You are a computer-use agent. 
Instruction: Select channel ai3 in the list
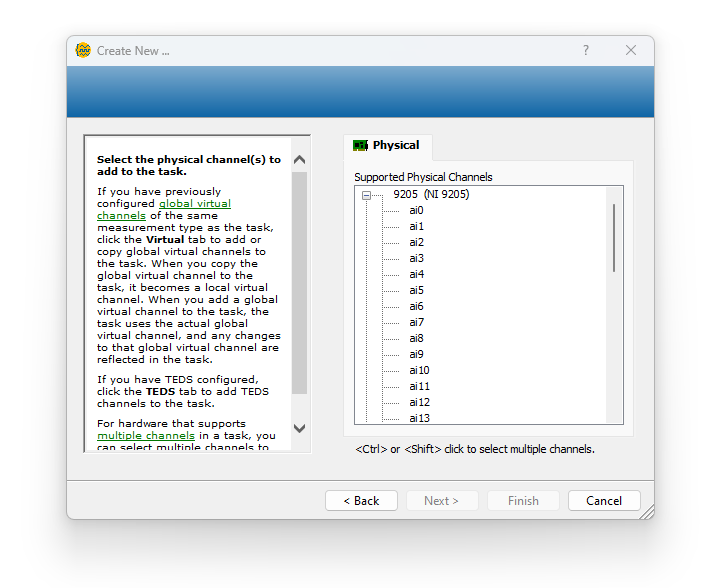tap(416, 259)
